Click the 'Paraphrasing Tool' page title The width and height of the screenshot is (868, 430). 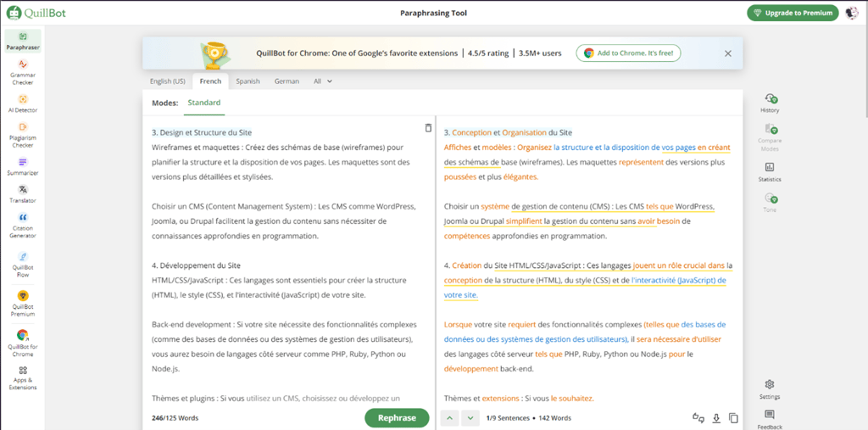[x=433, y=13]
